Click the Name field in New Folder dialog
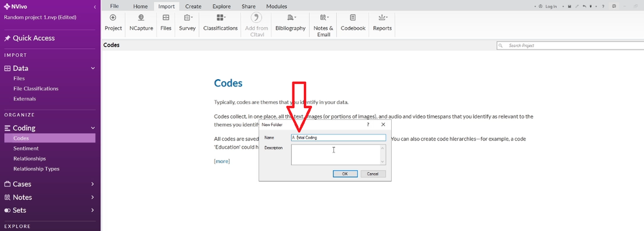644x231 pixels. 338,137
